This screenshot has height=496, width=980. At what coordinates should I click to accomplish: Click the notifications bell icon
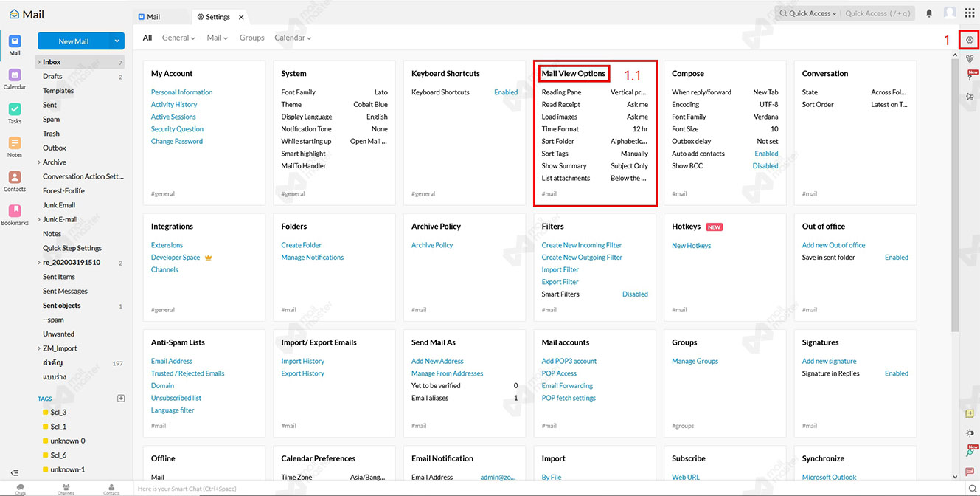click(x=929, y=13)
